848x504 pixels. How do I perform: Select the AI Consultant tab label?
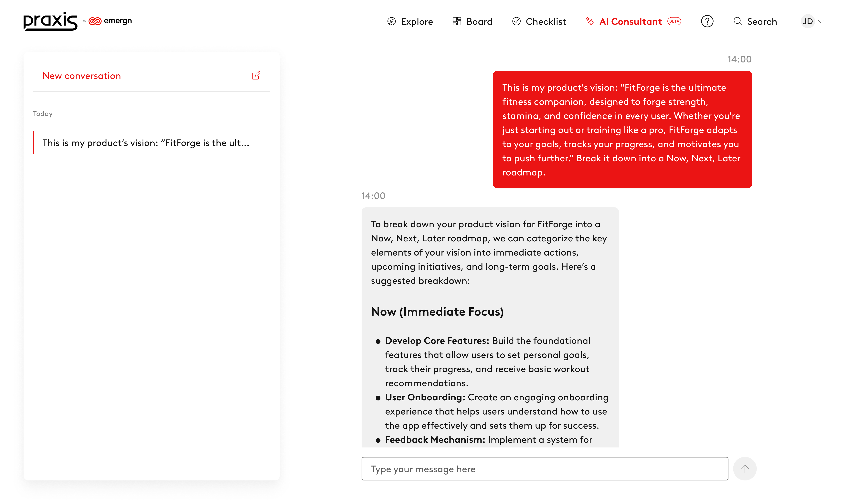[630, 22]
